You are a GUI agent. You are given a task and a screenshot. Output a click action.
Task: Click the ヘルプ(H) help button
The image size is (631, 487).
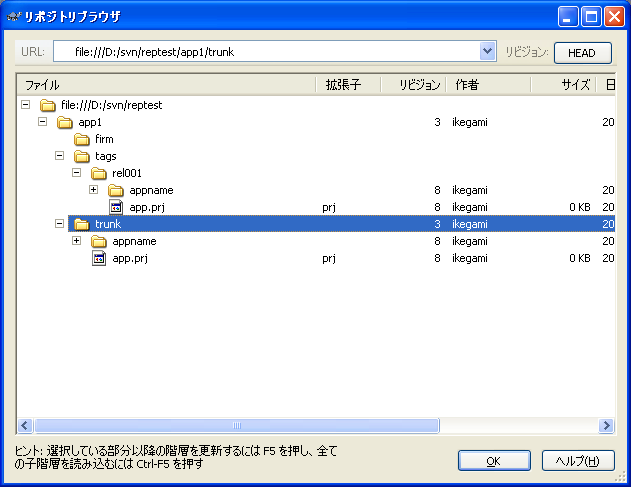pos(578,461)
